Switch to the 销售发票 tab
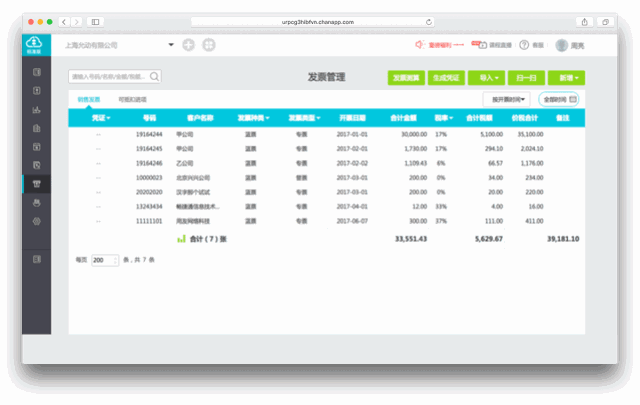 click(88, 100)
